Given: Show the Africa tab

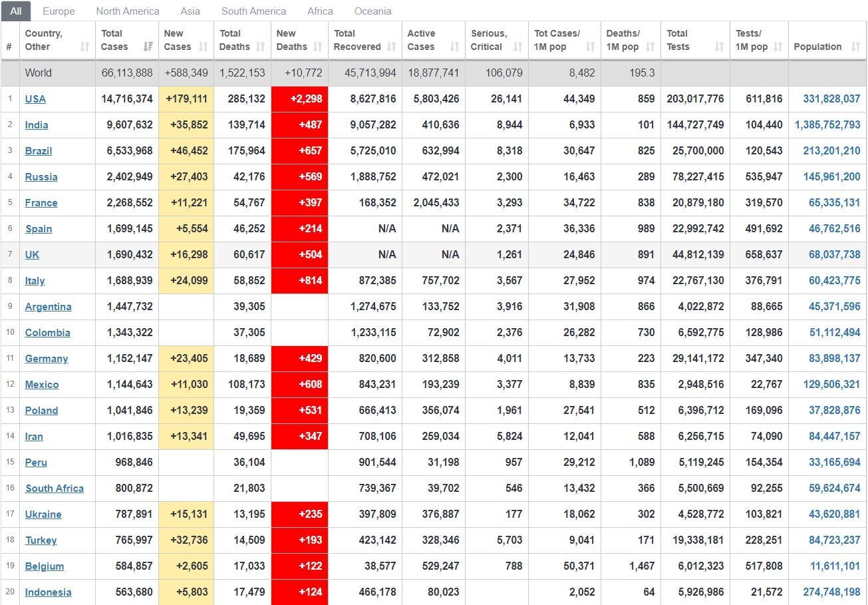Looking at the screenshot, I should pos(321,11).
